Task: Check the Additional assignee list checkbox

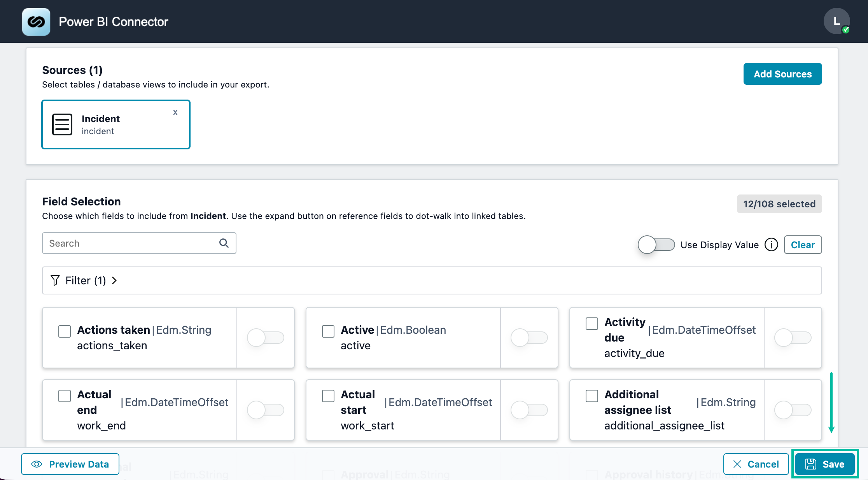Action: (x=592, y=396)
